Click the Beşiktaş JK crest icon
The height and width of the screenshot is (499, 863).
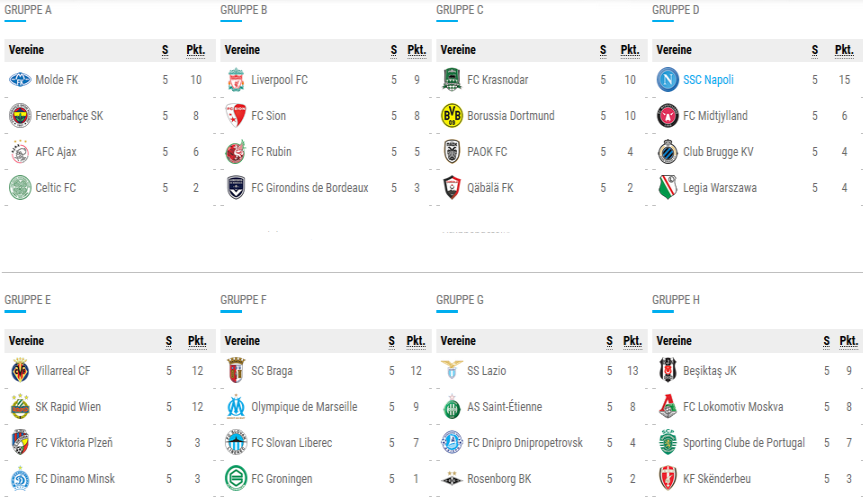pyautogui.click(x=668, y=370)
